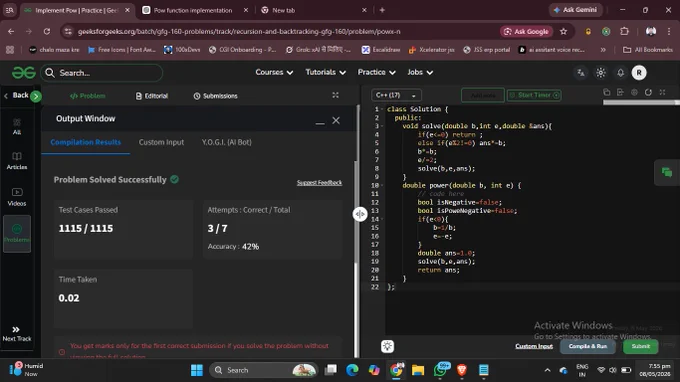The width and height of the screenshot is (680, 382).
Task: Open WhatsApp from the taskbar
Action: pos(441,370)
